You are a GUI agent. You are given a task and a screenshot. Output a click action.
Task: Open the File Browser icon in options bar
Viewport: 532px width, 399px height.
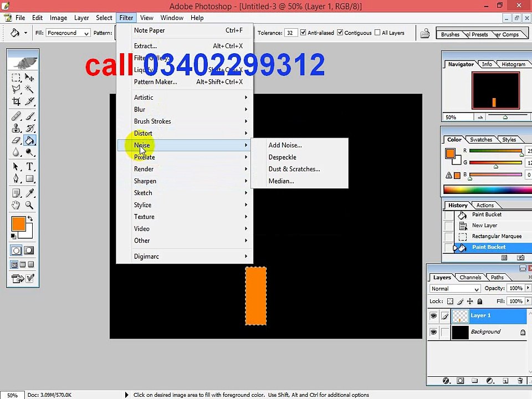(425, 33)
